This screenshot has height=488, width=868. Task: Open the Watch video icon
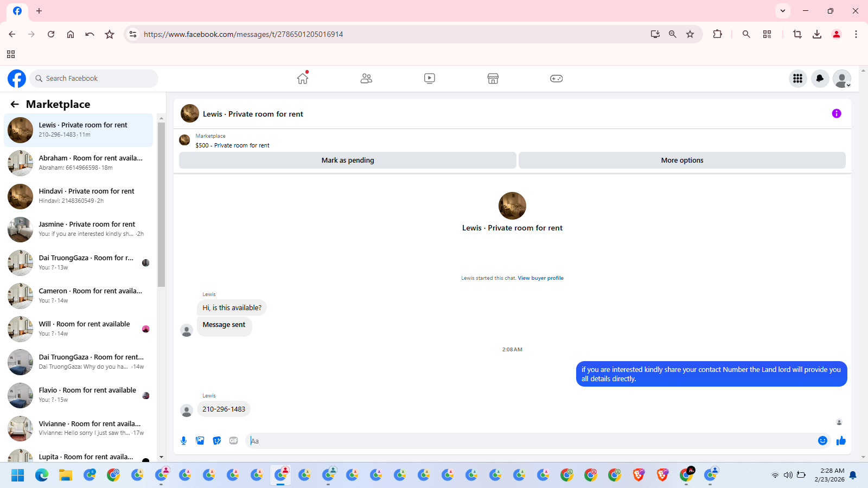tap(430, 79)
